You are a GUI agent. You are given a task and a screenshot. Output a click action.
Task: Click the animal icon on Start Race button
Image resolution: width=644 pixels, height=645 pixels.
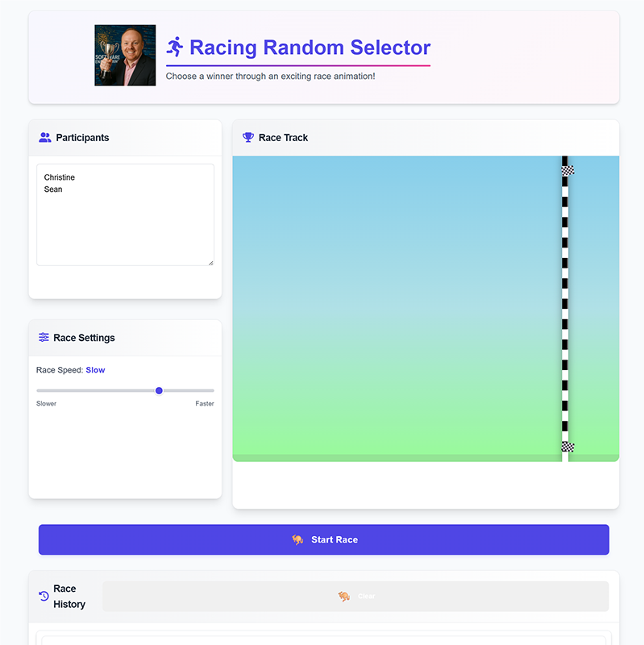pyautogui.click(x=297, y=539)
